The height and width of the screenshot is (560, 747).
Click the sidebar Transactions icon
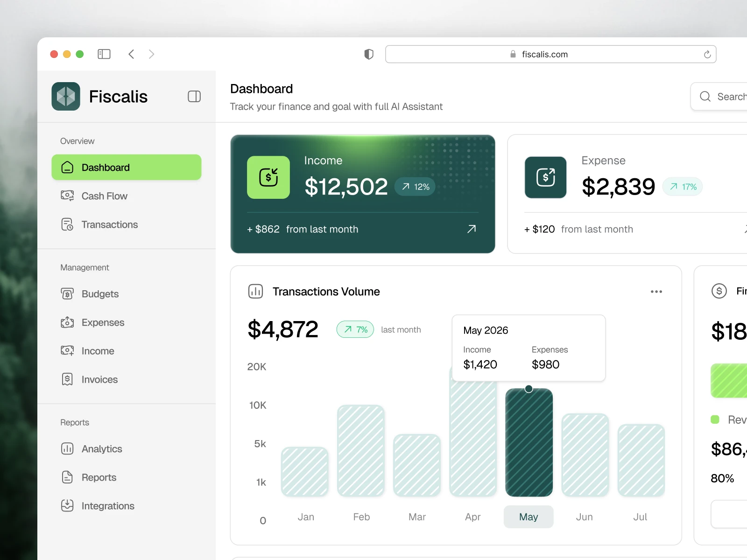pos(67,224)
